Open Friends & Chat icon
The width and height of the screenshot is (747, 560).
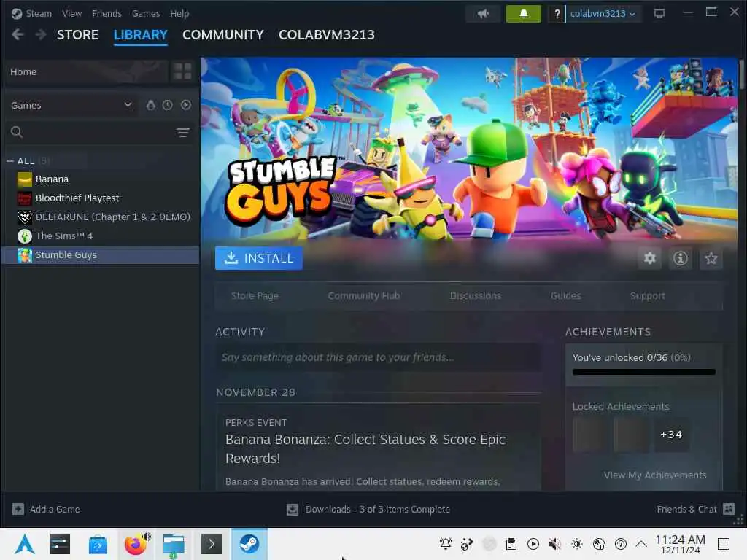[x=729, y=509]
